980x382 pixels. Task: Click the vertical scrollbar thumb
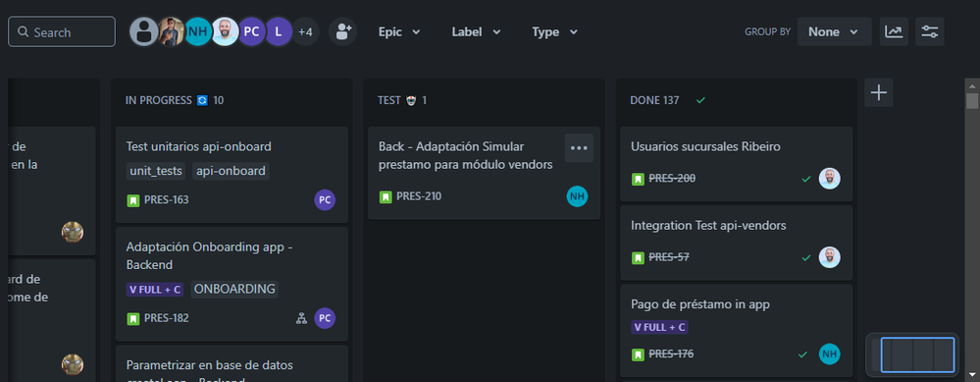972,101
